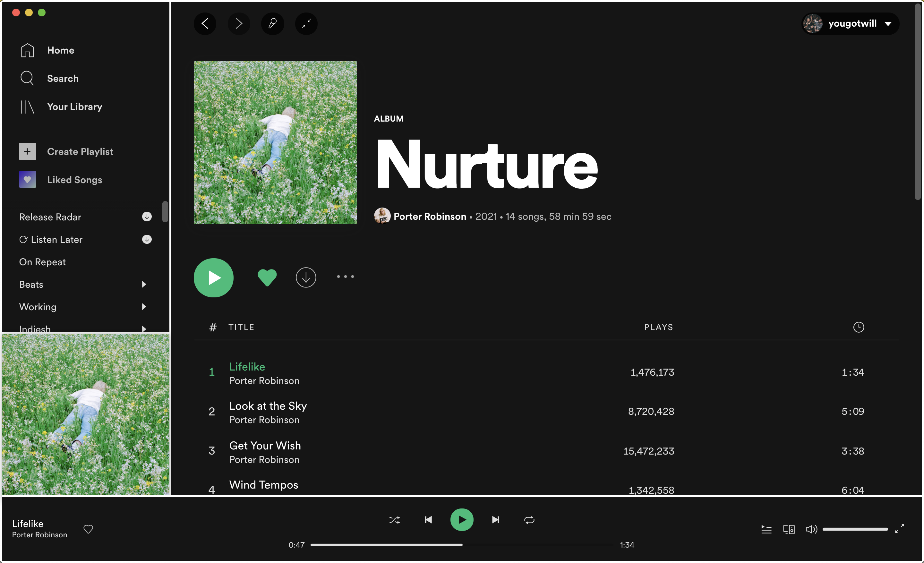Viewport: 924px width, 563px height.
Task: Download the Nurture album
Action: coord(306,277)
